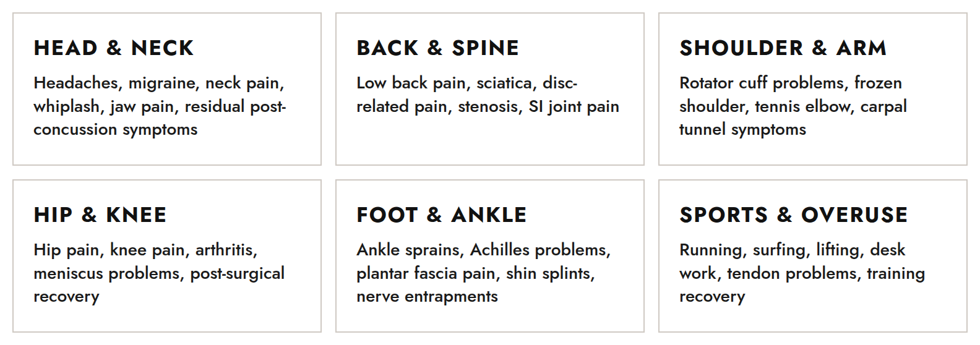The image size is (980, 345).
Task: Click the HIP & KNEE heading
Action: point(100,215)
